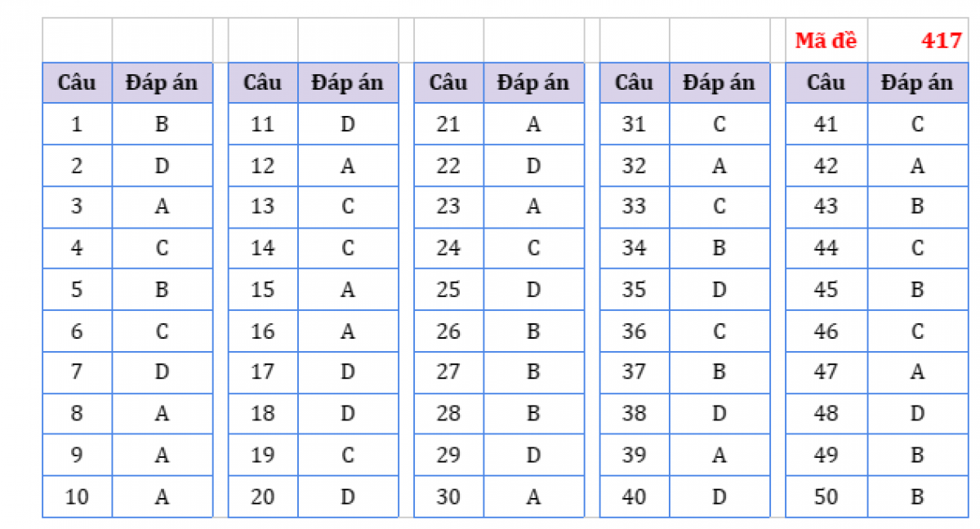Screen dimensions: 980x529
Task: Click the question 31 number cell
Action: pos(635,124)
